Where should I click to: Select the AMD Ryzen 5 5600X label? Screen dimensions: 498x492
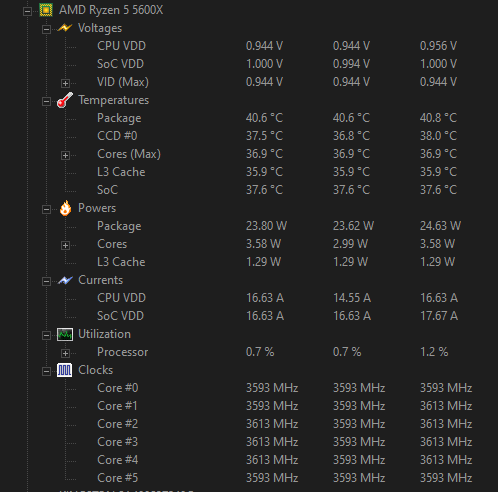(x=111, y=10)
